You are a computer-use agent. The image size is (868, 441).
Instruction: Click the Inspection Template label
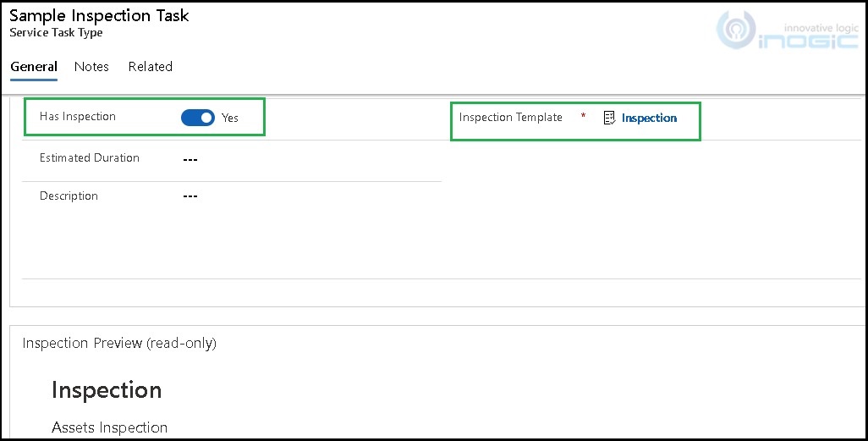click(x=511, y=118)
